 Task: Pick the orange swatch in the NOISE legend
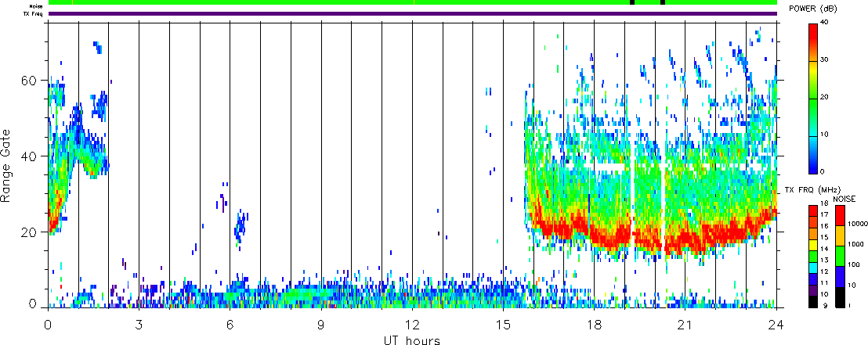(840, 235)
